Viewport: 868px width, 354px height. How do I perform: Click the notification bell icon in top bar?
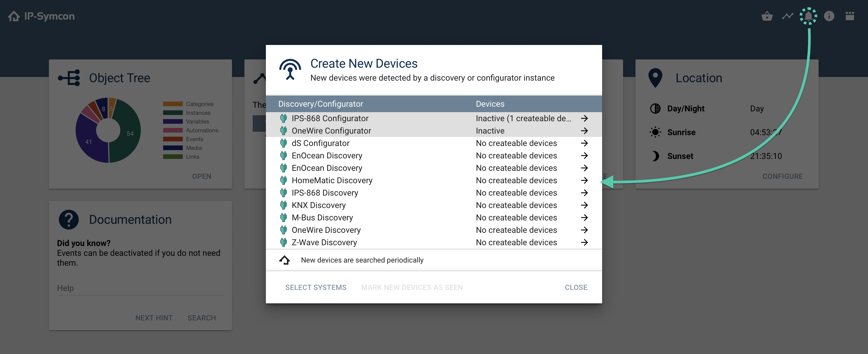(x=808, y=16)
